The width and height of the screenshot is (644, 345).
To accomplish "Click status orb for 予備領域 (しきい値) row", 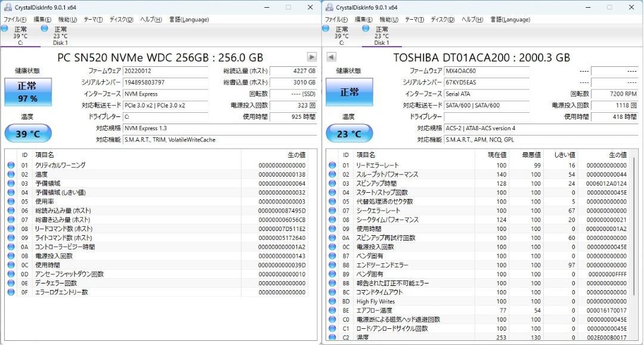I will 11,192.
